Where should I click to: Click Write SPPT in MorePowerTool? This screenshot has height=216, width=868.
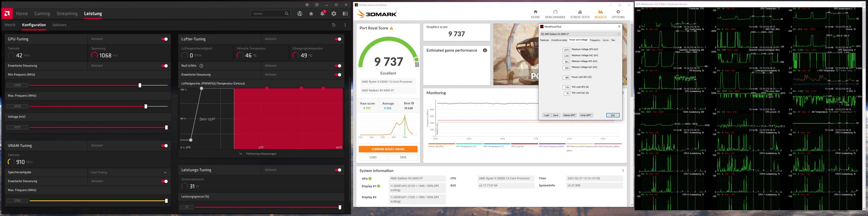pos(586,115)
